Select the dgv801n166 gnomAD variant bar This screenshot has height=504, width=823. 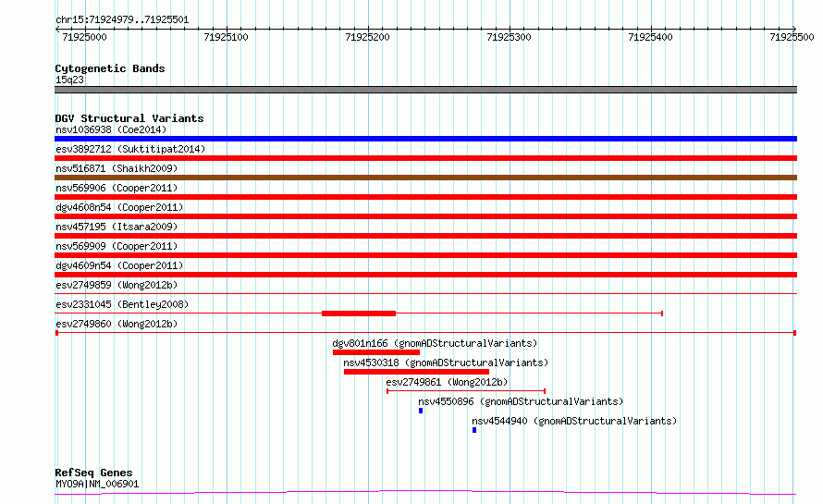tap(376, 352)
